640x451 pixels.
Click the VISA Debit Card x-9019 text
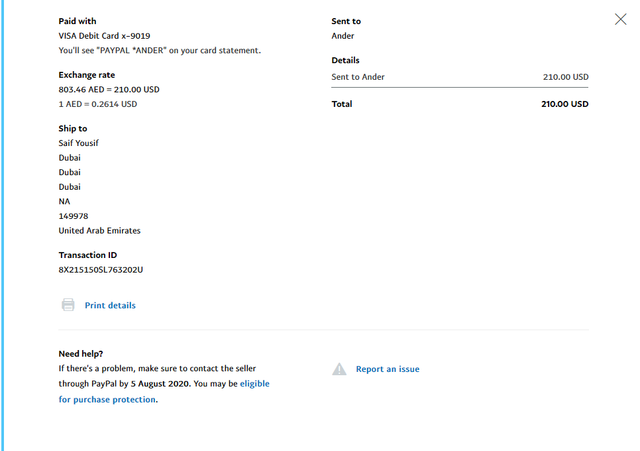pos(104,36)
